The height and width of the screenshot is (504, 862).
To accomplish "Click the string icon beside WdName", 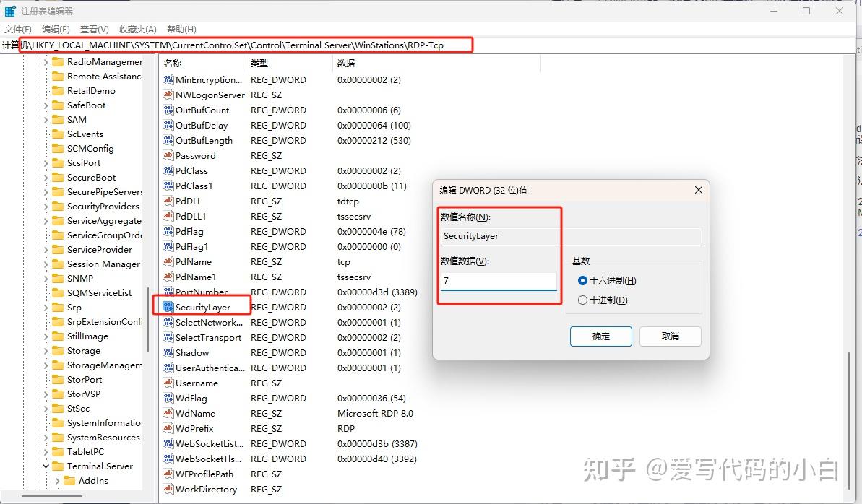I will click(x=167, y=413).
